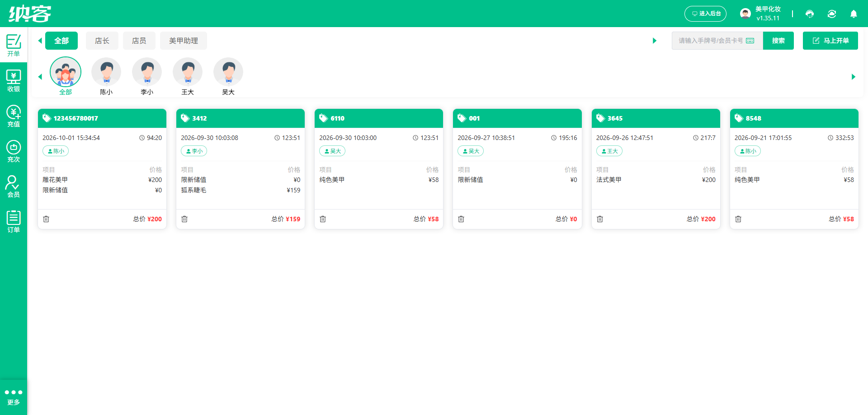
Task: Click the 纳客 logo
Action: [x=30, y=14]
